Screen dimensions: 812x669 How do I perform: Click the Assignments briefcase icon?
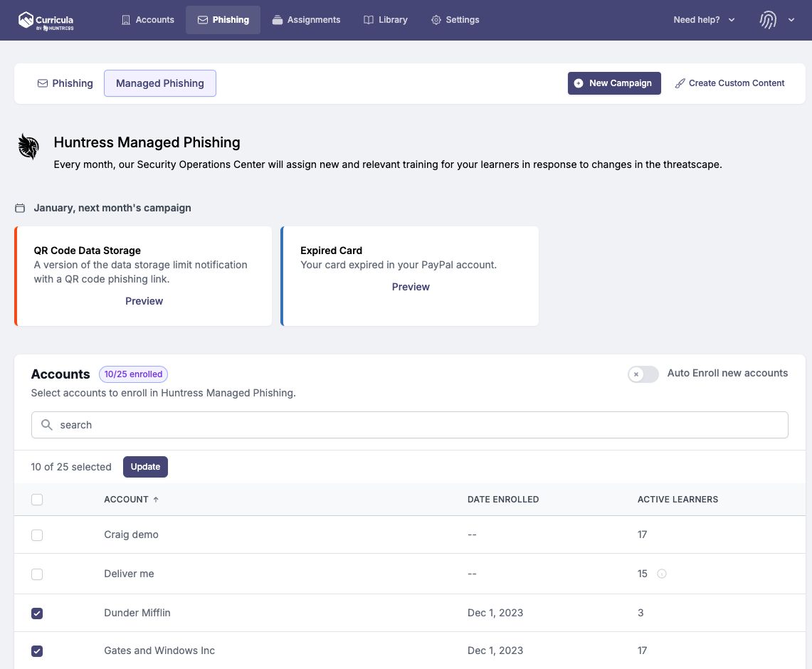click(x=278, y=20)
